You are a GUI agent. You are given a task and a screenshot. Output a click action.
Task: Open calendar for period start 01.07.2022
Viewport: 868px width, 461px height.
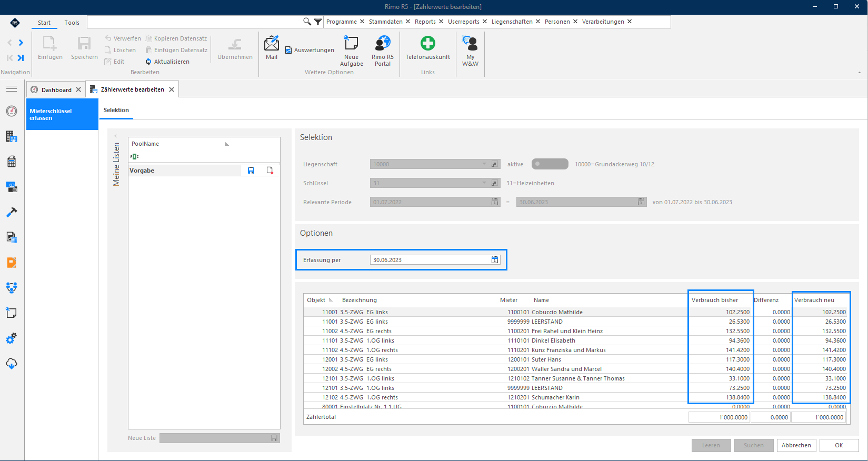point(495,202)
